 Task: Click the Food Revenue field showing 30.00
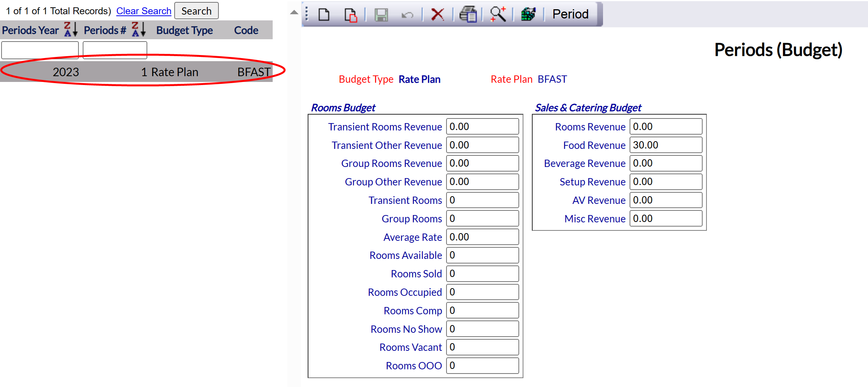(x=666, y=145)
